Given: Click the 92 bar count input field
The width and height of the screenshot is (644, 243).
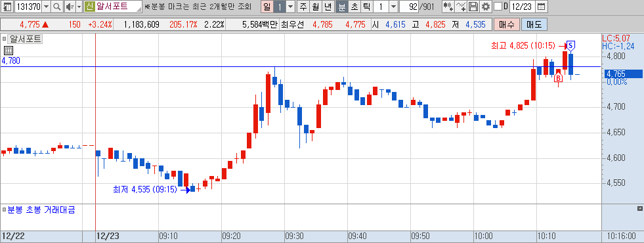Looking at the screenshot, I should 409,7.
